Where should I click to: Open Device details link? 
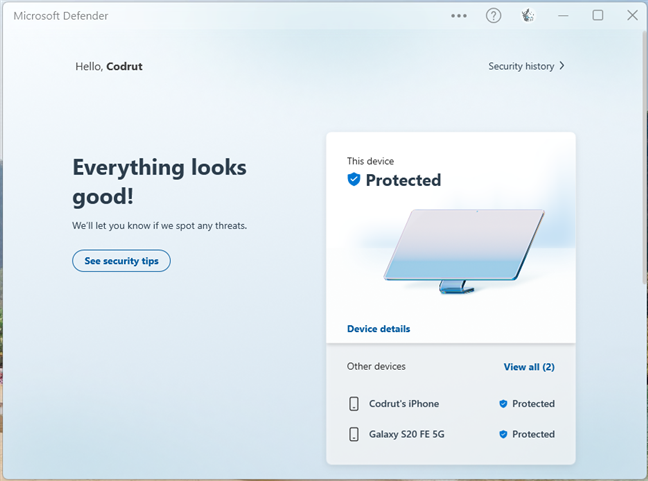click(379, 329)
